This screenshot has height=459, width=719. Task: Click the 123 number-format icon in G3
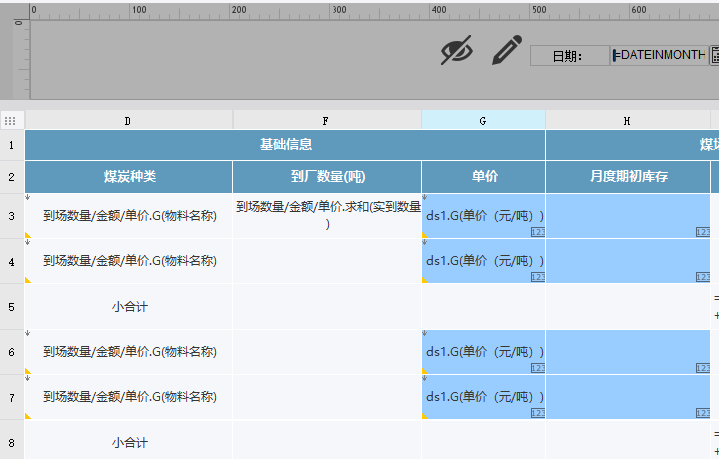(538, 232)
